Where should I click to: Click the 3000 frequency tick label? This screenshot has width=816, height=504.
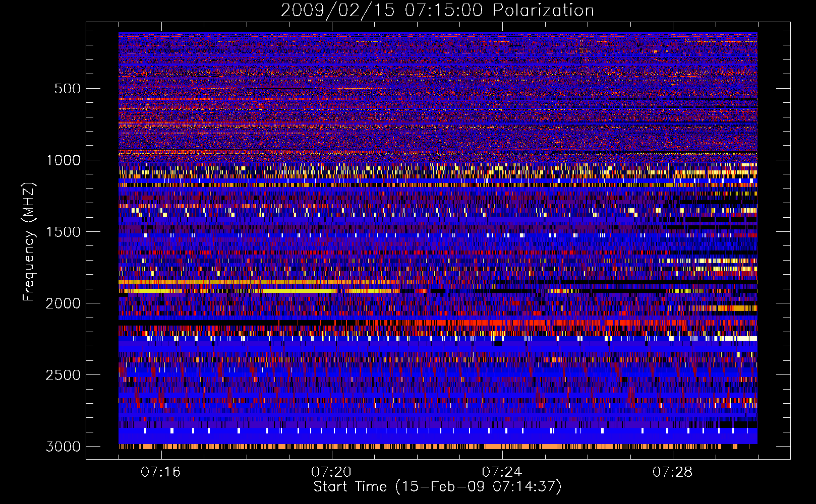tap(63, 447)
